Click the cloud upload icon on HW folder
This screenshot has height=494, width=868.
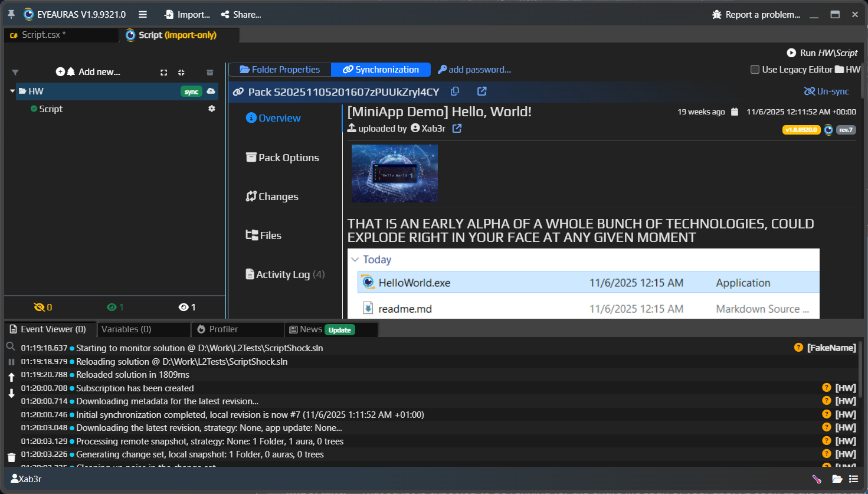[211, 91]
